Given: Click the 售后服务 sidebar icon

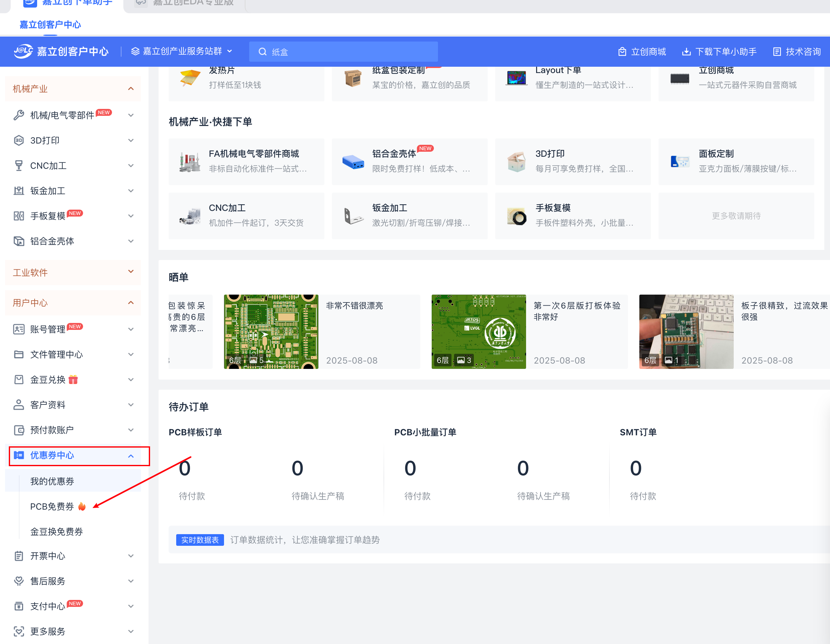Looking at the screenshot, I should pos(19,581).
